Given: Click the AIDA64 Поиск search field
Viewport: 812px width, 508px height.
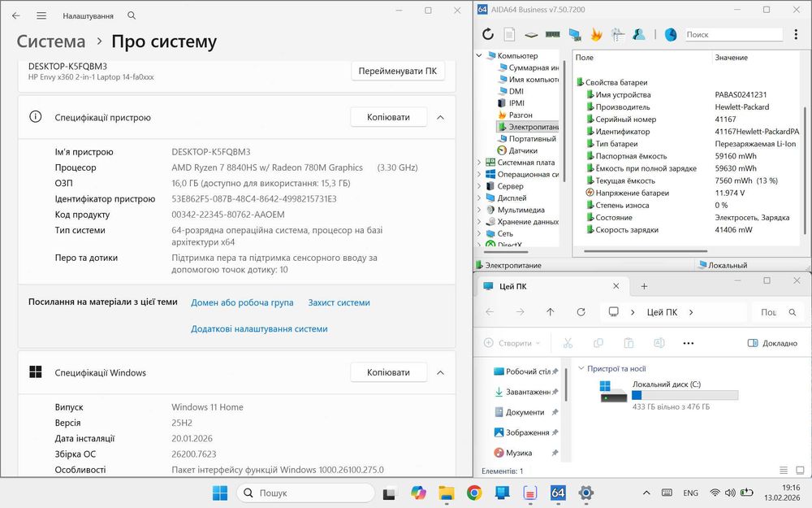Looking at the screenshot, I should point(733,34).
